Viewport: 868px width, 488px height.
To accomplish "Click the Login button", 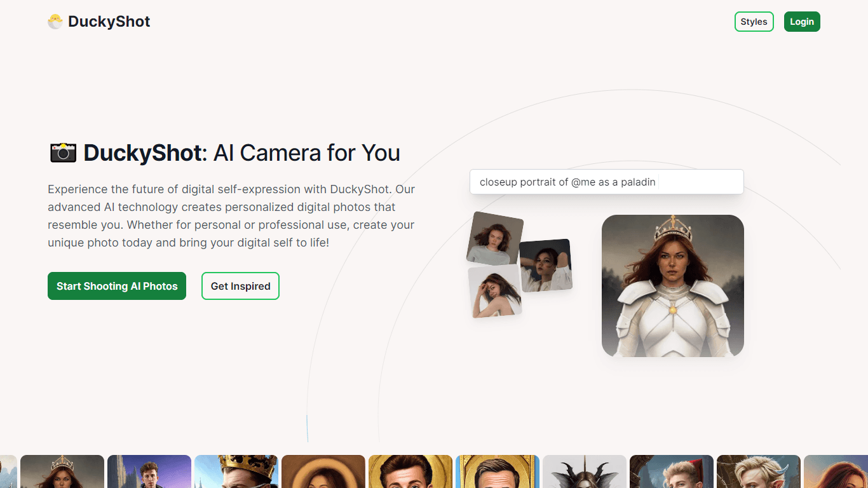I will 802,22.
